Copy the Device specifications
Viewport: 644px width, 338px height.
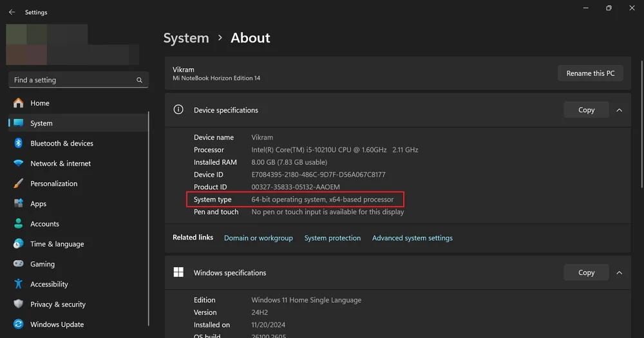point(586,110)
